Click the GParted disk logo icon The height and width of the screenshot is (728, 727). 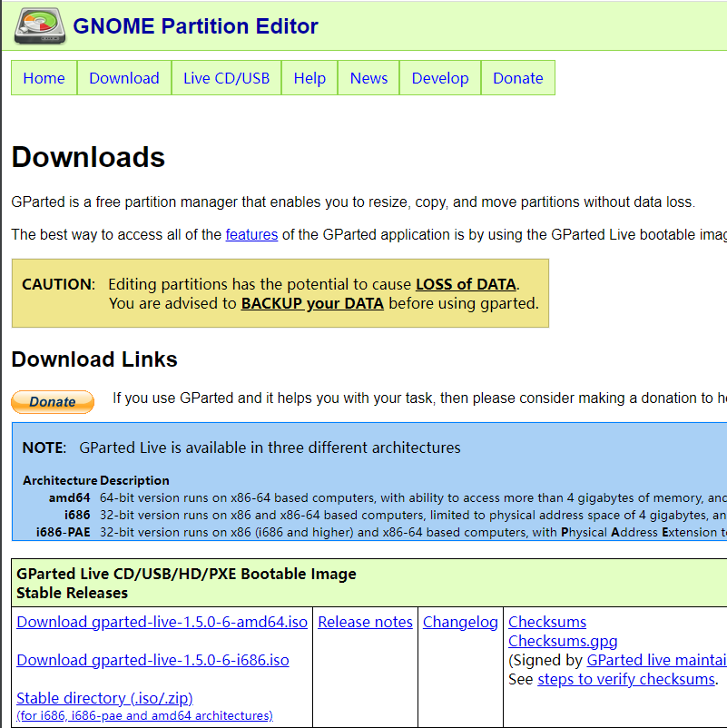[39, 25]
